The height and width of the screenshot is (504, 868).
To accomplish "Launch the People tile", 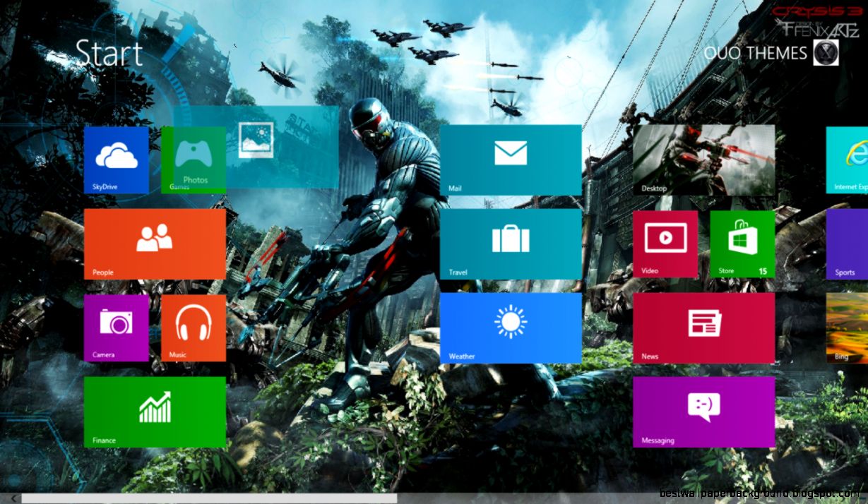I will tap(155, 244).
